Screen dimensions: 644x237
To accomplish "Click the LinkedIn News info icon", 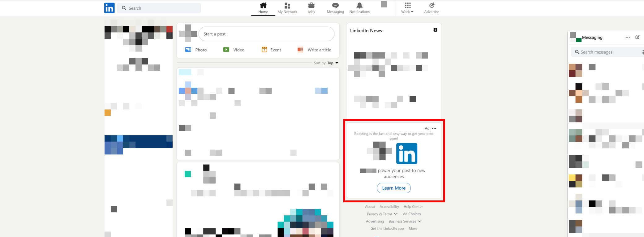I will click(x=435, y=30).
